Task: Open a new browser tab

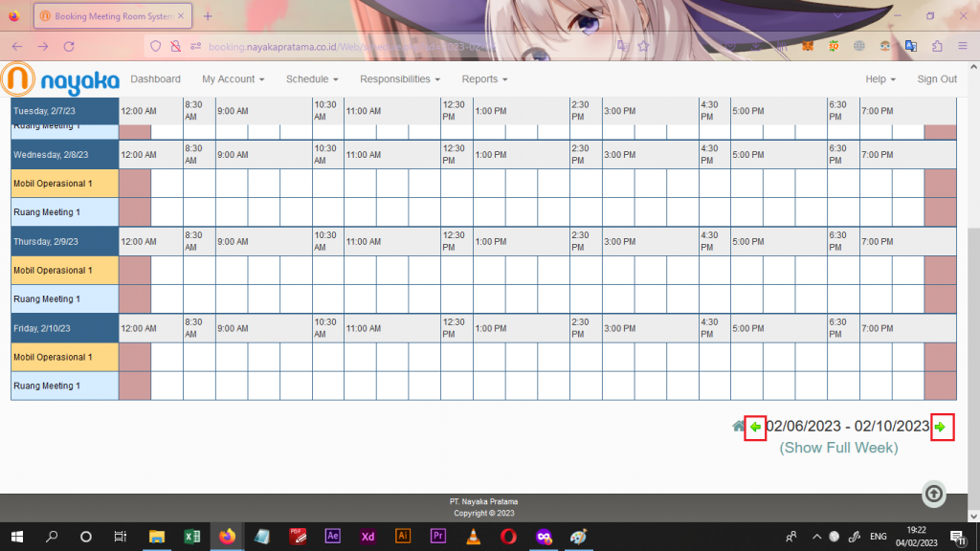Action: pyautogui.click(x=208, y=16)
